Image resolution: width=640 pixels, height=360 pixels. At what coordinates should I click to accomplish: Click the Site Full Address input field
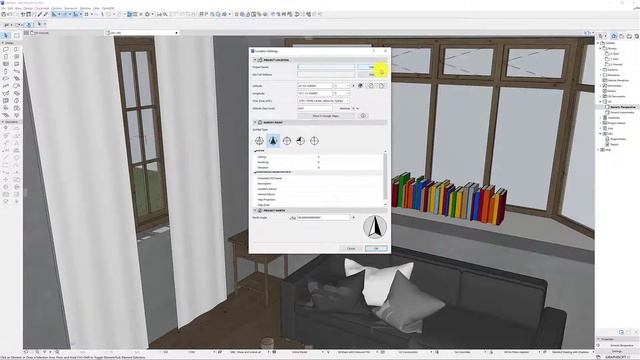click(x=326, y=75)
